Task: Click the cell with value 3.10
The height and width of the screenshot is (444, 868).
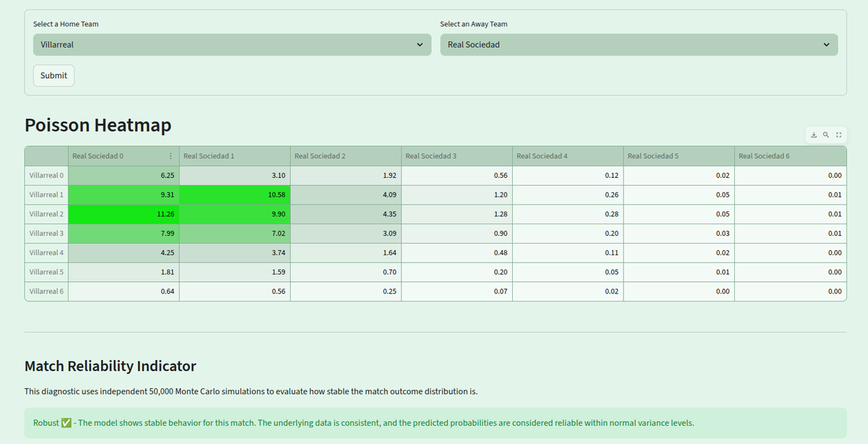Action: tap(234, 176)
